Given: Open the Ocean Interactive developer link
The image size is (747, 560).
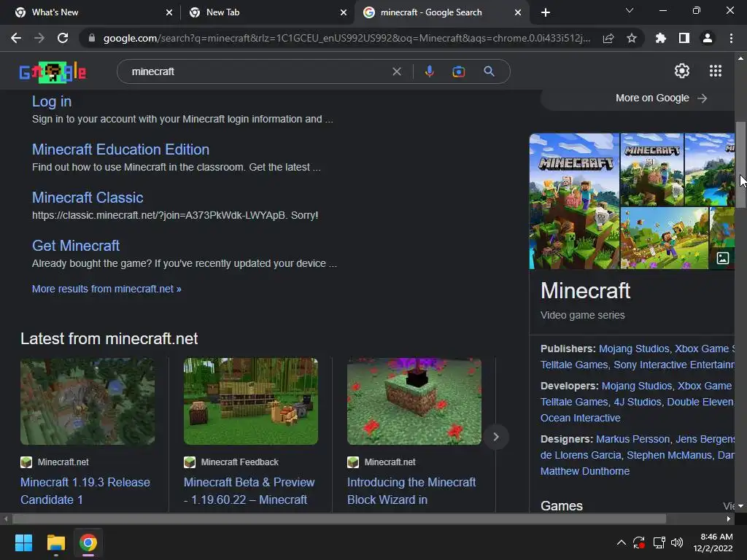Looking at the screenshot, I should click(x=580, y=418).
